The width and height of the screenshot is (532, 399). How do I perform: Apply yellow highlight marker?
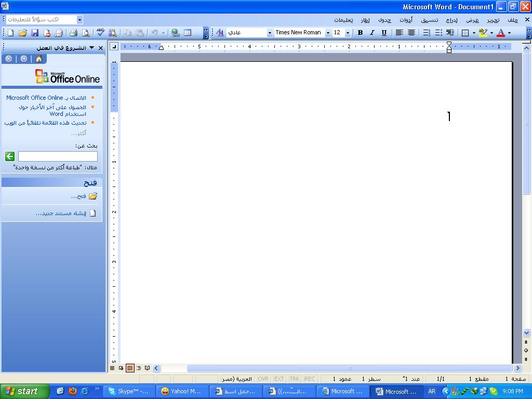pos(483,33)
